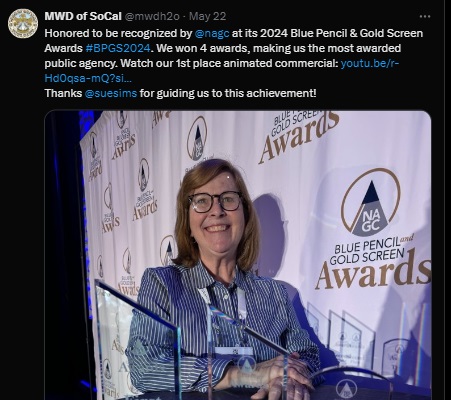Click the 'Thanks' word in the tweet
The image size is (451, 400).
(x=63, y=93)
